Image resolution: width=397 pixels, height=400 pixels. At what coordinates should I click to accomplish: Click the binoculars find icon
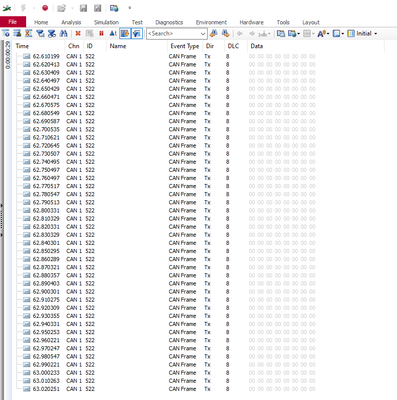[x=63, y=33]
